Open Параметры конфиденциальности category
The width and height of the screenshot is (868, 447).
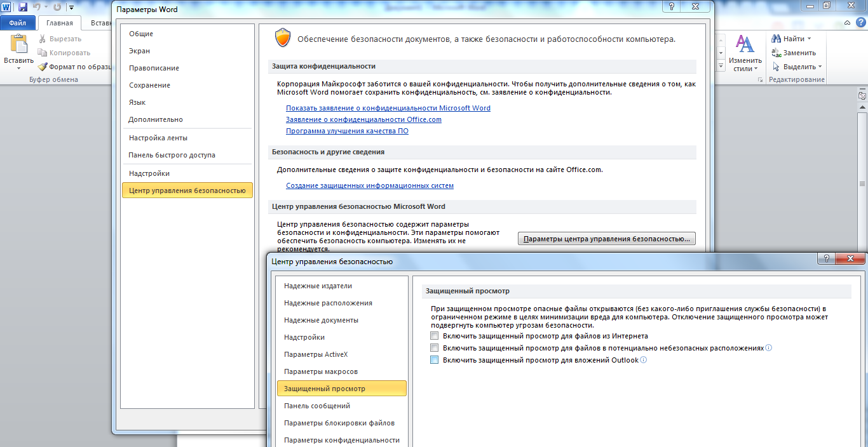pyautogui.click(x=342, y=440)
